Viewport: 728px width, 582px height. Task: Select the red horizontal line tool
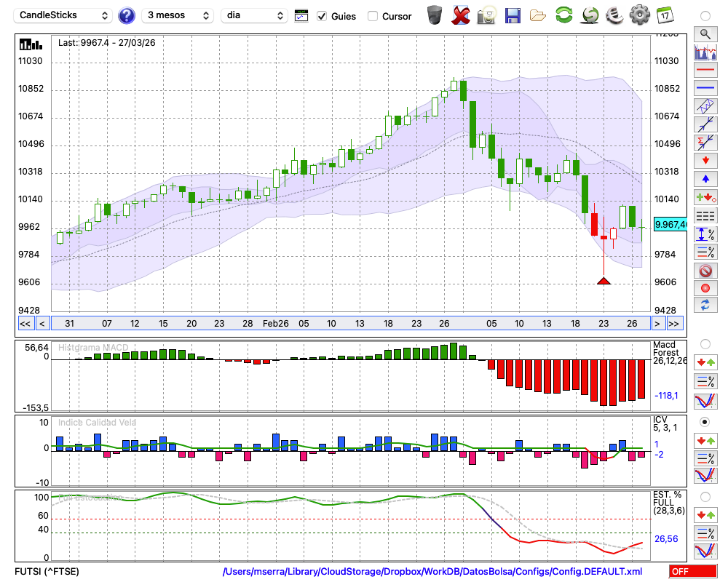[705, 70]
